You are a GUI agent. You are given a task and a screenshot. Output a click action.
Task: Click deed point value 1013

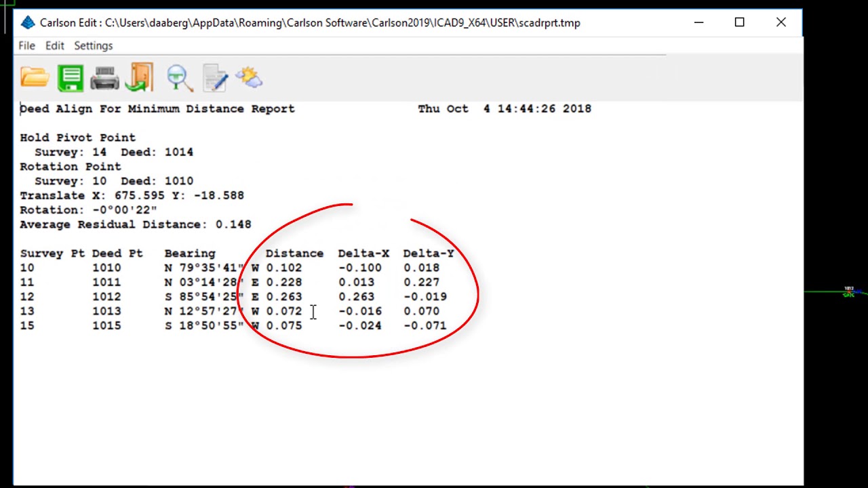[x=106, y=311]
